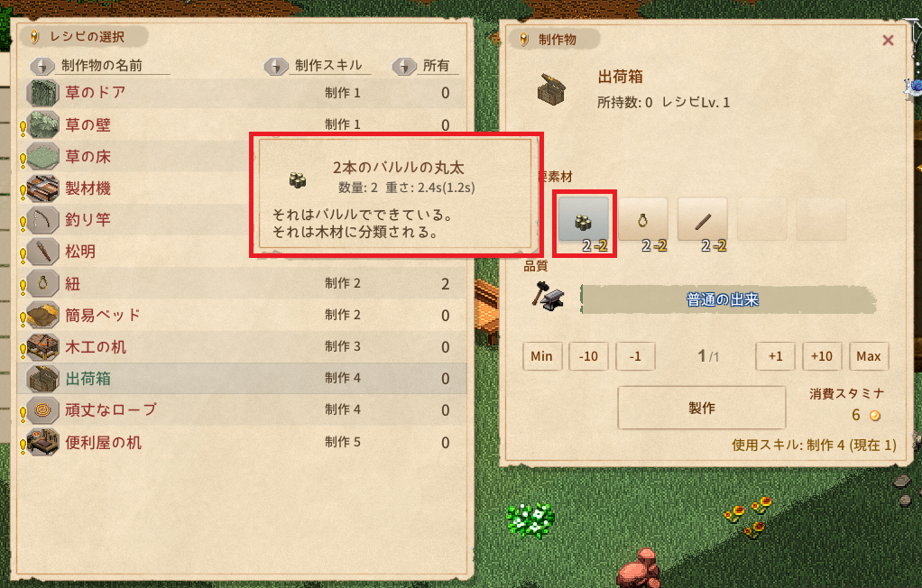Select the 木工の机 workbench icon

coord(43,347)
